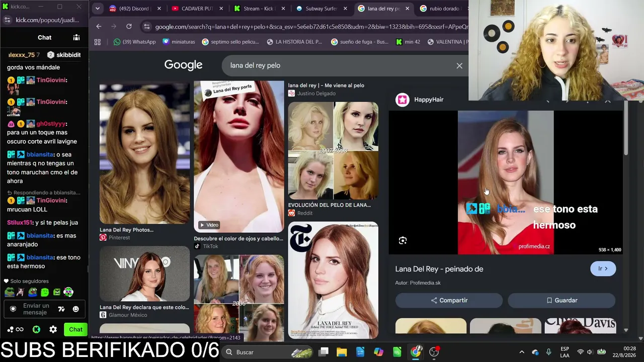The width and height of the screenshot is (644, 362).
Task: Click the microphone tray icon
Action: tap(548, 352)
